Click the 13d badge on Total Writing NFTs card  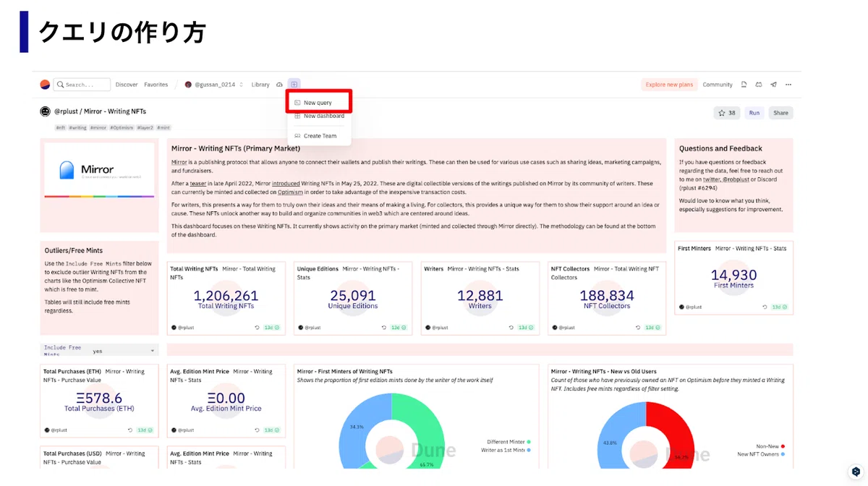coord(272,328)
